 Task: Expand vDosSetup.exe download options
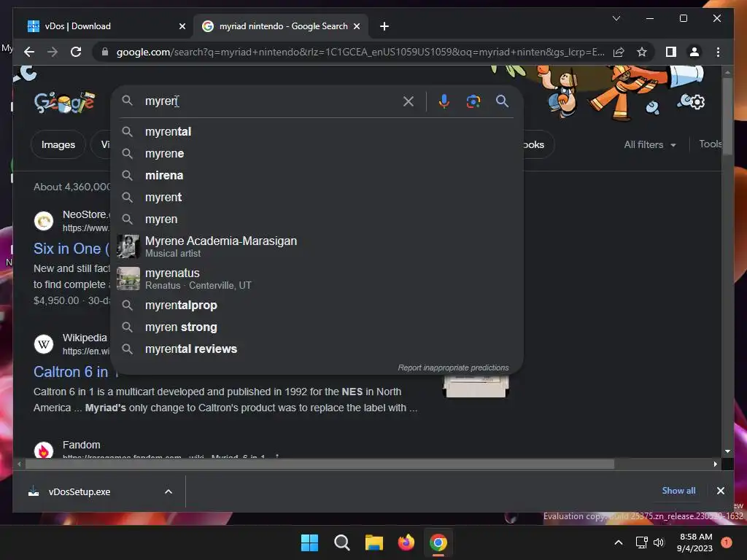pyautogui.click(x=169, y=491)
